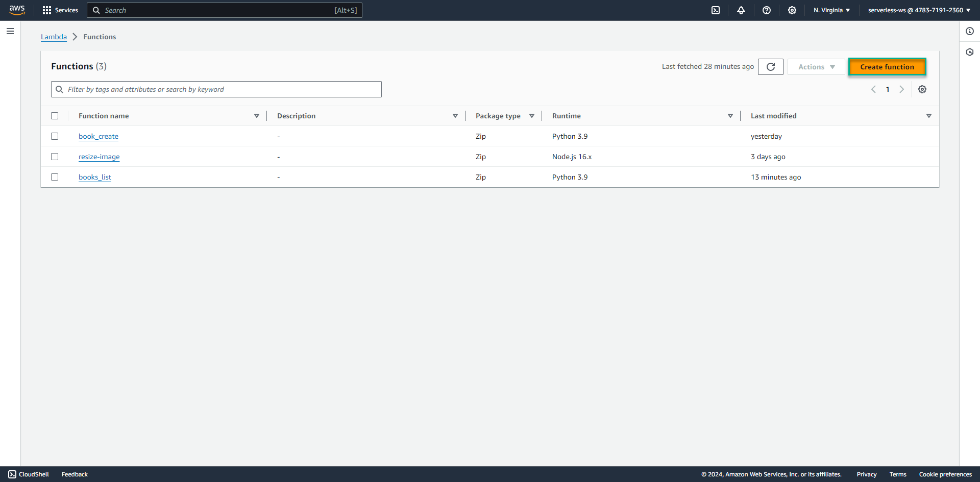Open table preferences gear icon
980x482 pixels.
922,89
